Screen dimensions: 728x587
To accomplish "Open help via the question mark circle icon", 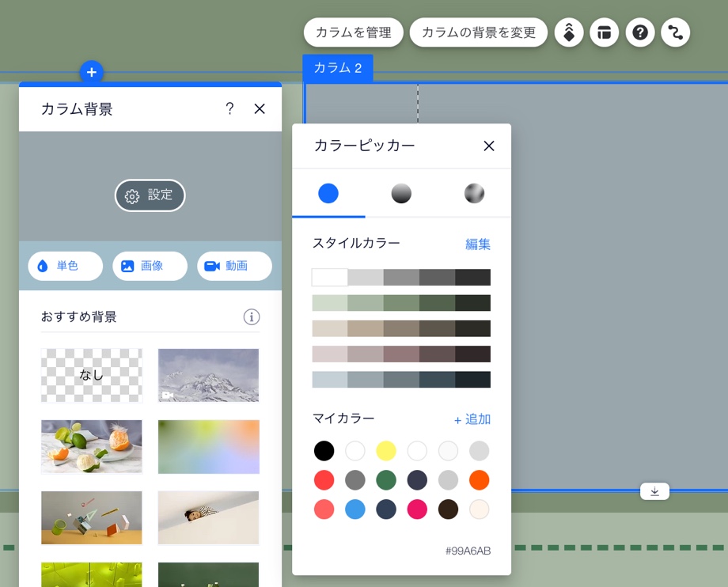I will pyautogui.click(x=640, y=32).
